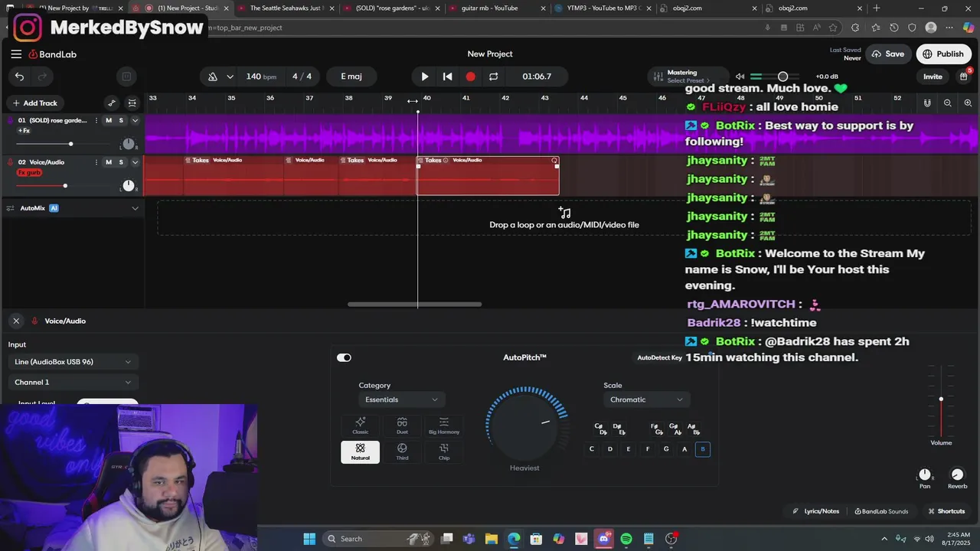The image size is (980, 551).
Task: Open the Shortcuts tab
Action: click(x=946, y=511)
